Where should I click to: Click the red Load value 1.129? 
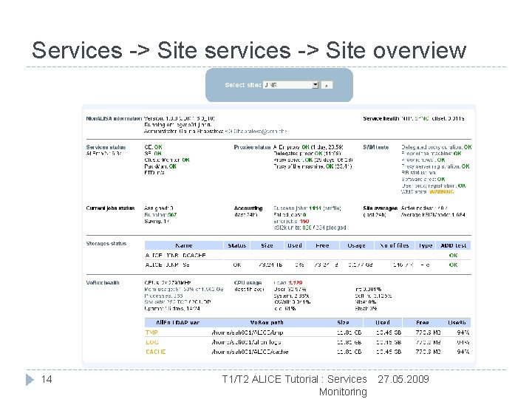tap(295, 282)
